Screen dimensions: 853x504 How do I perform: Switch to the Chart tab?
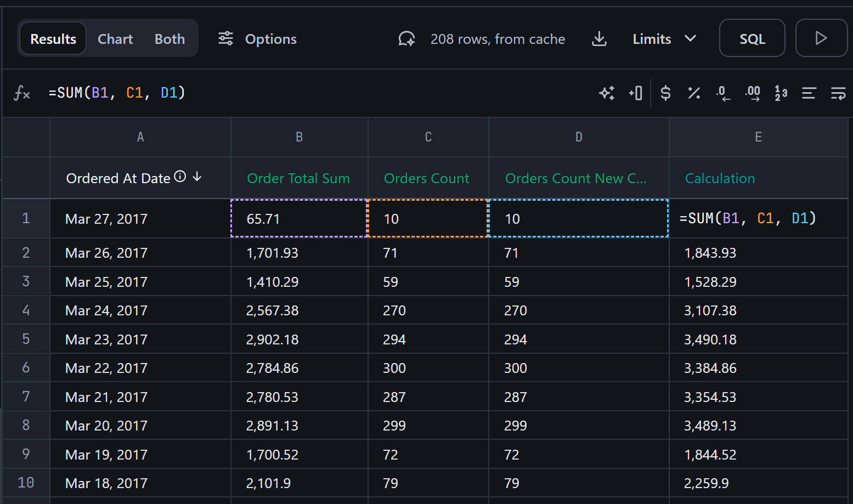pyautogui.click(x=115, y=39)
